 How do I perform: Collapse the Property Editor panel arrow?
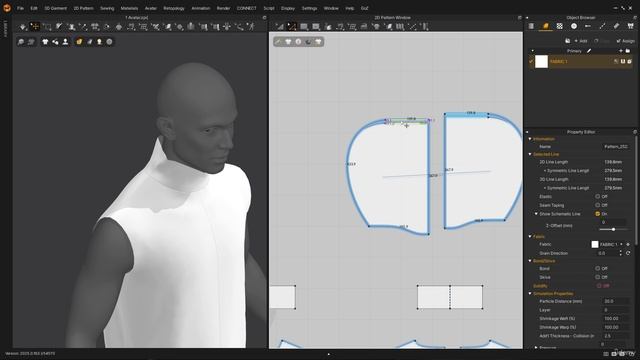coord(527,132)
